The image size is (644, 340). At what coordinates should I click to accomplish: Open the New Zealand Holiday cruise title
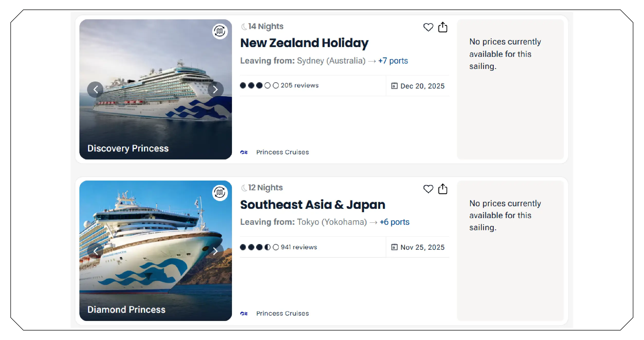304,43
